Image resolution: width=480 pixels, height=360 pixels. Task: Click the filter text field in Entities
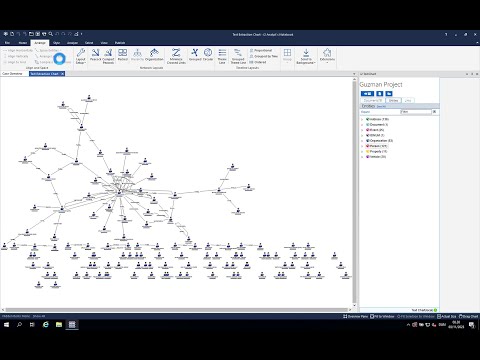tap(416, 112)
